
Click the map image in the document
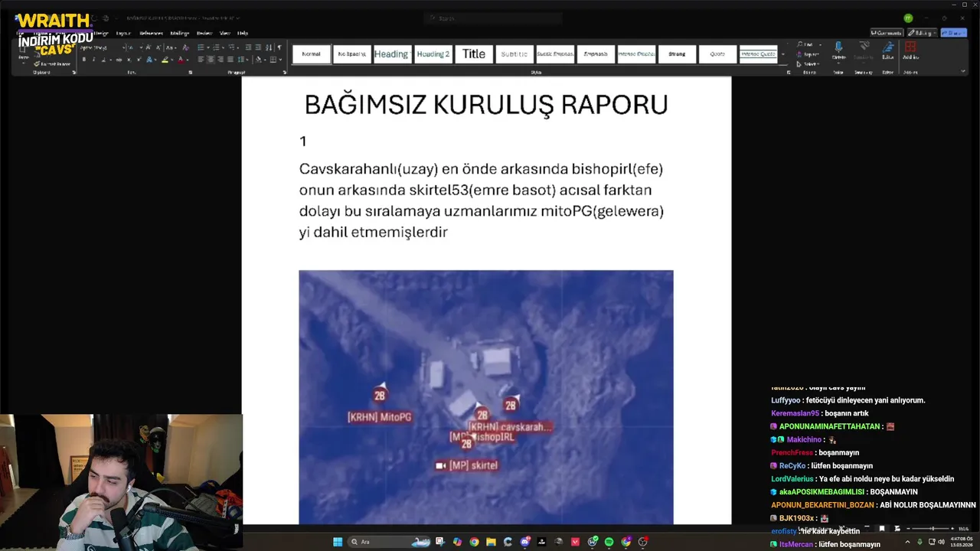pyautogui.click(x=486, y=397)
